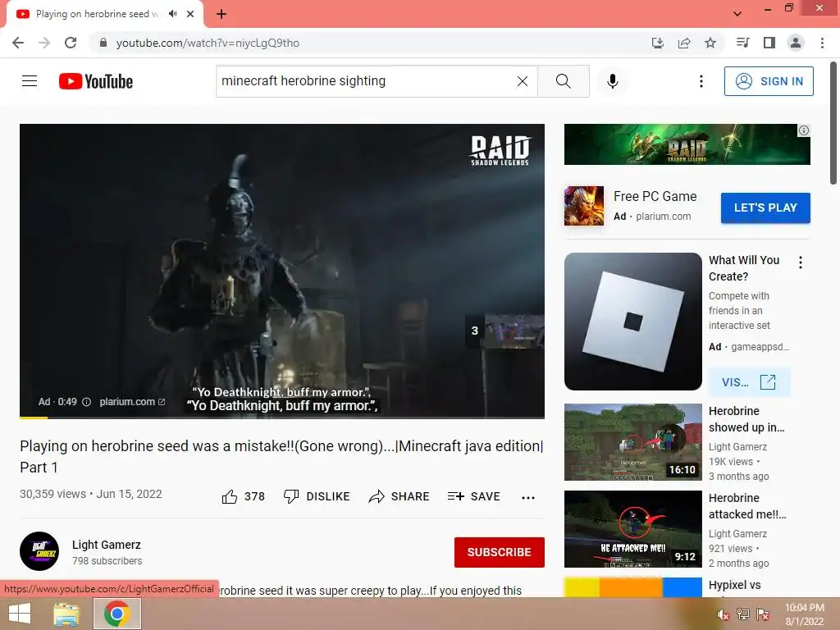Mute tab via speaker icon on tab
The height and width of the screenshot is (630, 840).
click(172, 14)
